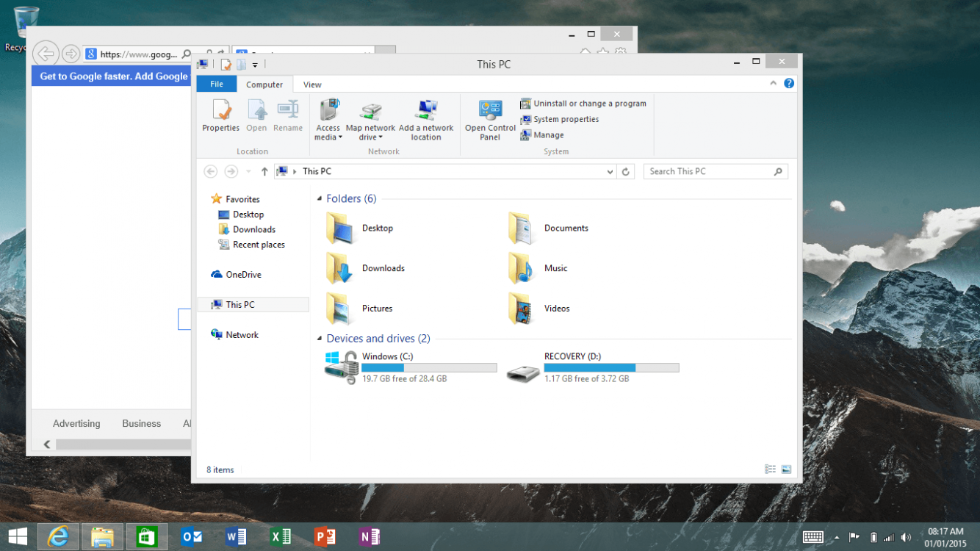Click the Explorer Forward arrow button
Viewport: 980px width, 551px height.
pos(231,171)
